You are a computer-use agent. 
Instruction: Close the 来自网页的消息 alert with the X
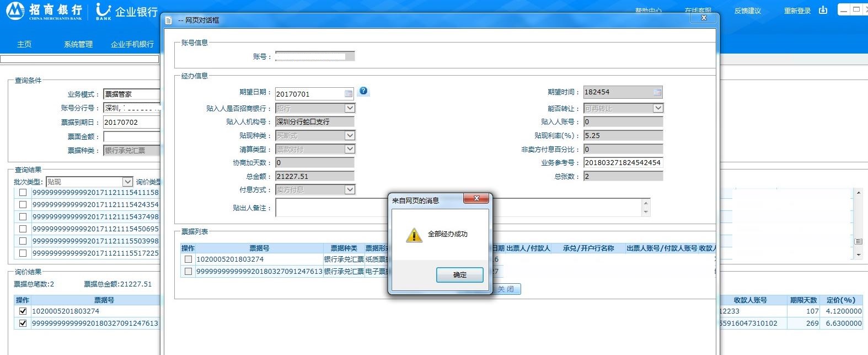click(477, 199)
